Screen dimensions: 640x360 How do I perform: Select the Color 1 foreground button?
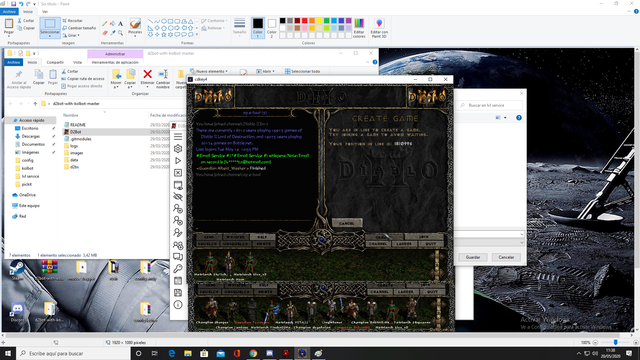[258, 28]
